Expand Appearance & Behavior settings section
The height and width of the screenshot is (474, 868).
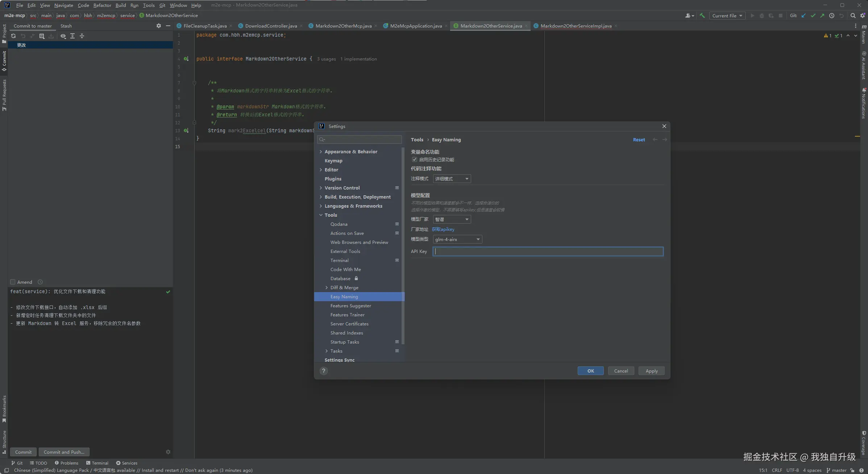point(321,151)
